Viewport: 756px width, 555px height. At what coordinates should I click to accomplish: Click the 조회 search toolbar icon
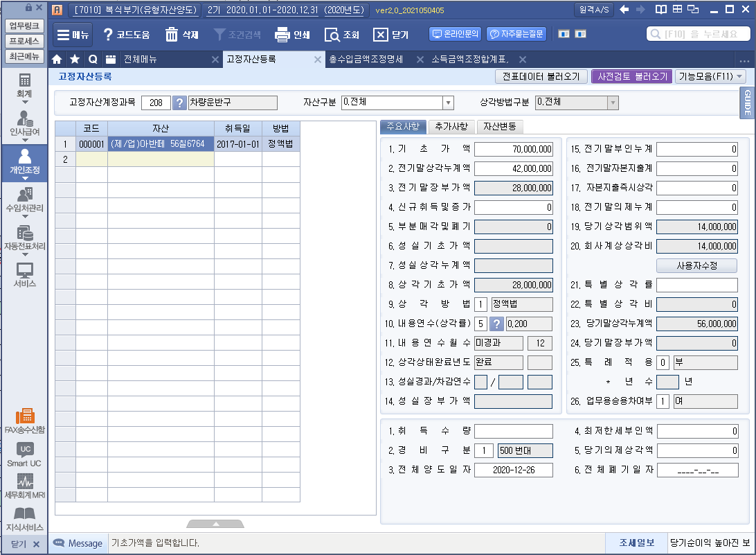coord(333,35)
